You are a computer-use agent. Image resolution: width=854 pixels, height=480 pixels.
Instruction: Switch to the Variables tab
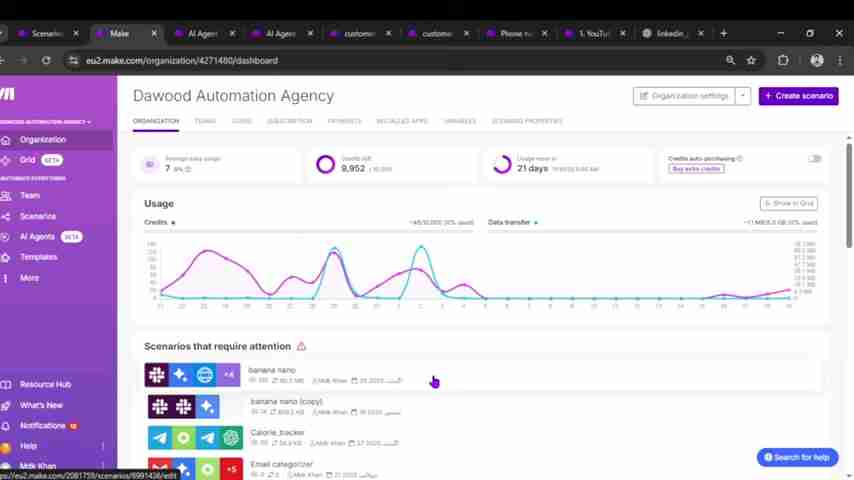460,121
